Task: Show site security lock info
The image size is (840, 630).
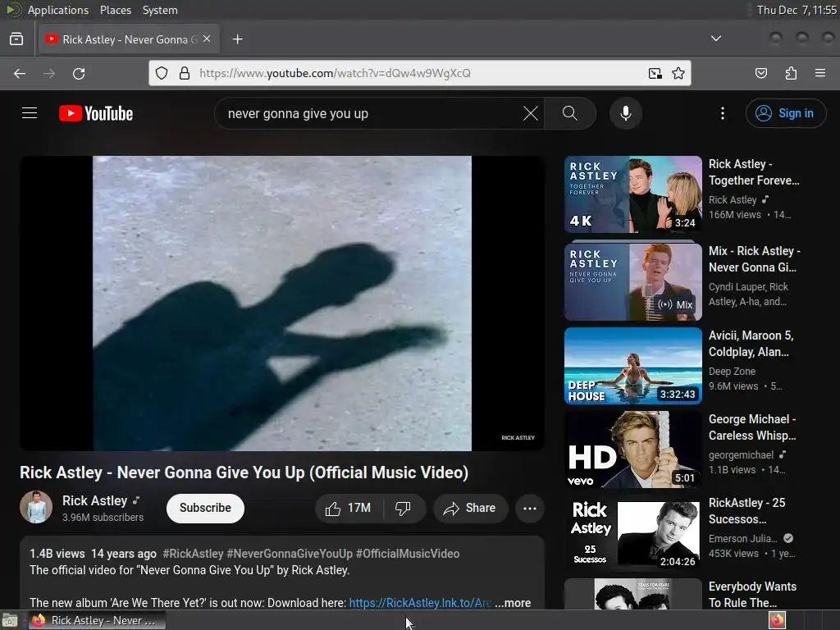Action: tap(185, 73)
